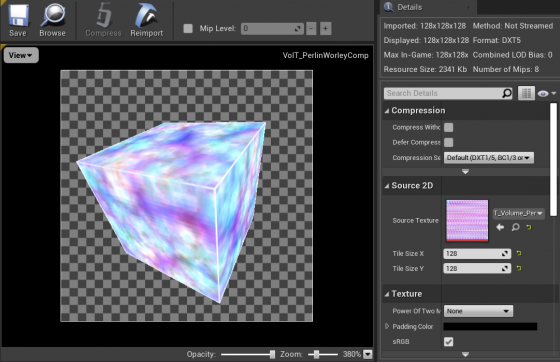Open Power Of Two Mode dropdown

(x=478, y=311)
